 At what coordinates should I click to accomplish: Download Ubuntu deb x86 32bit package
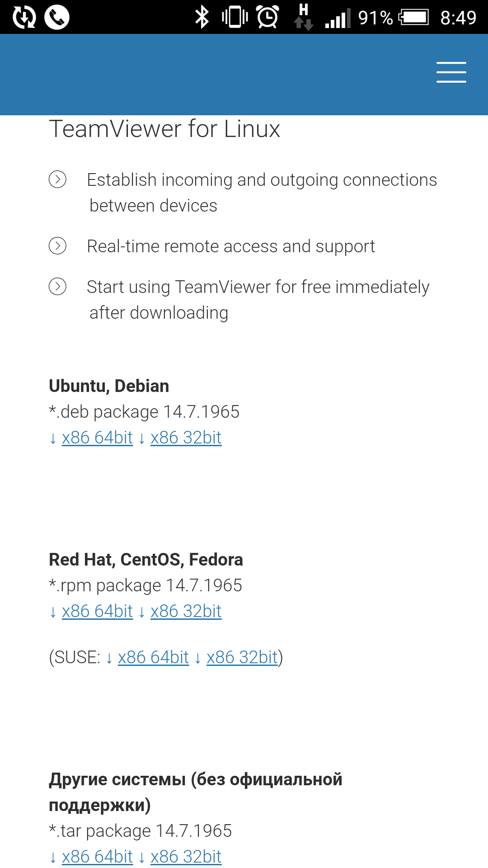(x=186, y=438)
